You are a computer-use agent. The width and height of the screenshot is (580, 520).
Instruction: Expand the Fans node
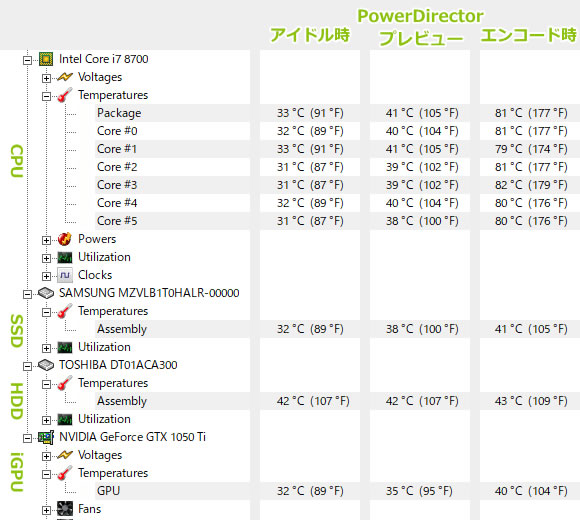click(46, 510)
